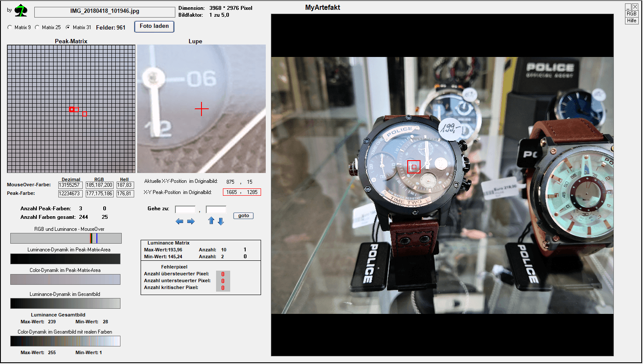Click the IMG_20180418_101946.jpg filename field
The width and height of the screenshot is (643, 364).
[105, 12]
